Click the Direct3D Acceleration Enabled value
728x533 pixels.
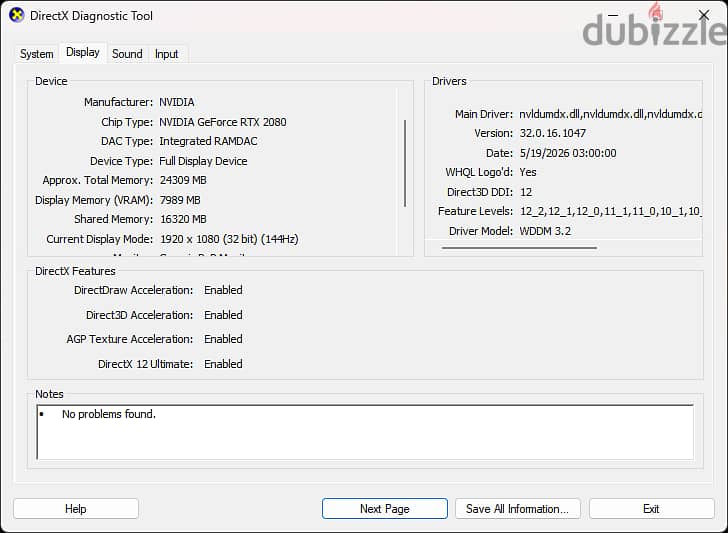[223, 315]
